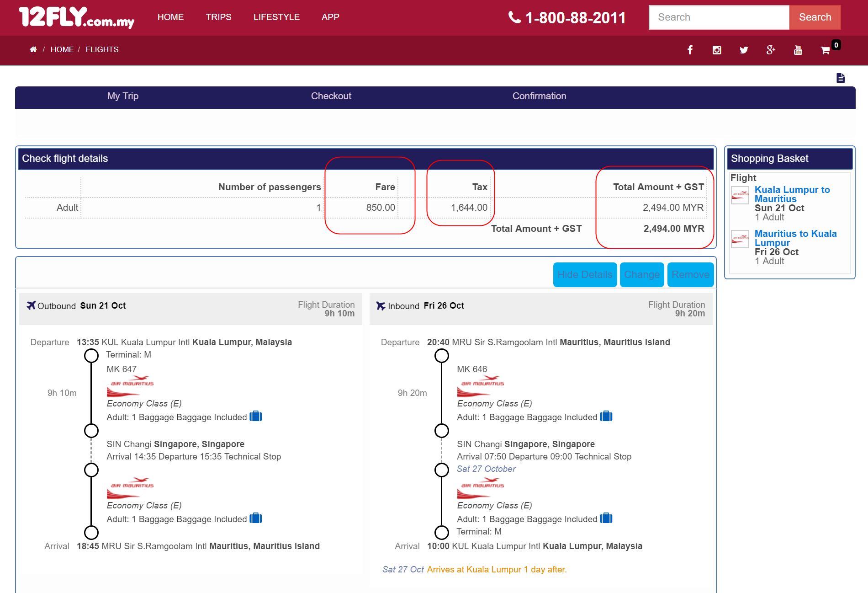Click baggage icon on outbound MK 647 leg
This screenshot has height=593, width=868.
pos(256,417)
